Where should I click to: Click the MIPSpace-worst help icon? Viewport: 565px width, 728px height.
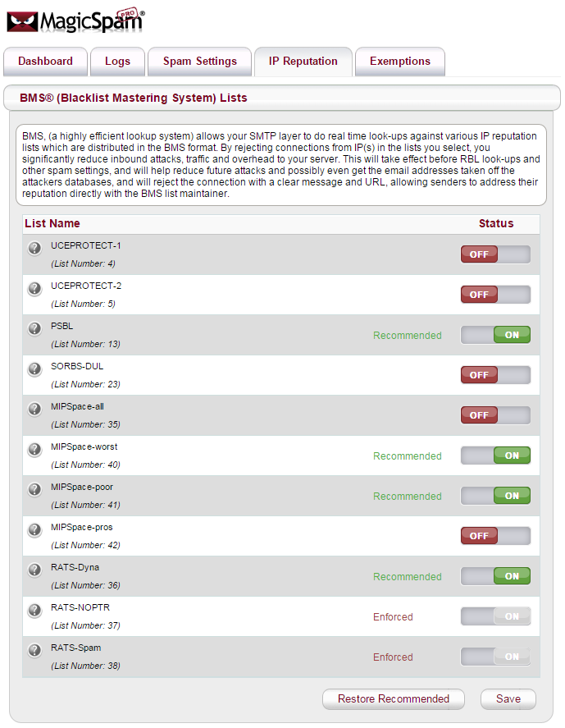point(34,450)
